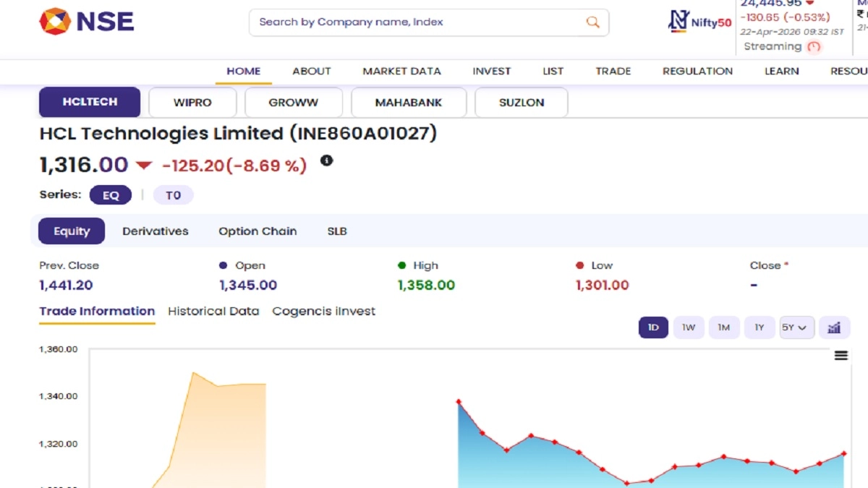Click the company search input field

point(420,22)
